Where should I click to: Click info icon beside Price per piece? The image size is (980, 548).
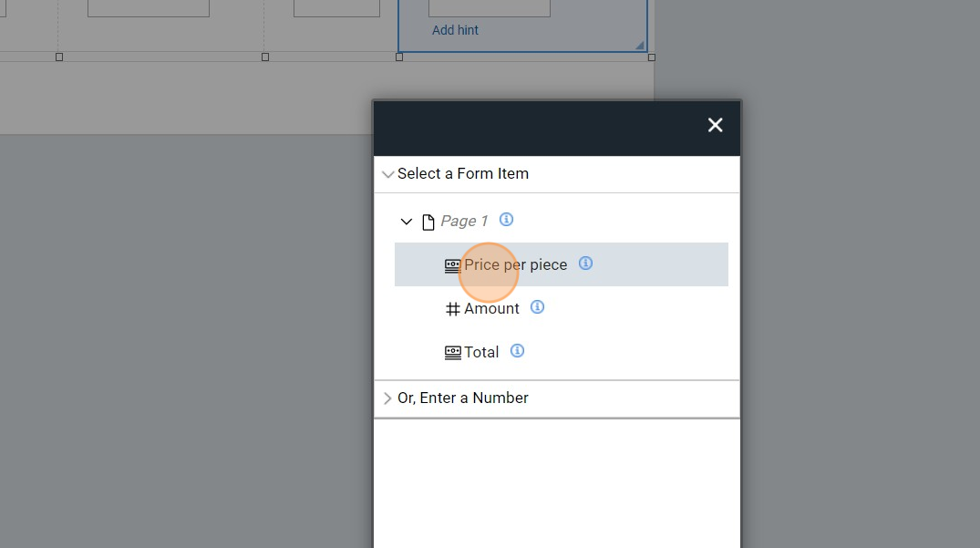(x=586, y=264)
